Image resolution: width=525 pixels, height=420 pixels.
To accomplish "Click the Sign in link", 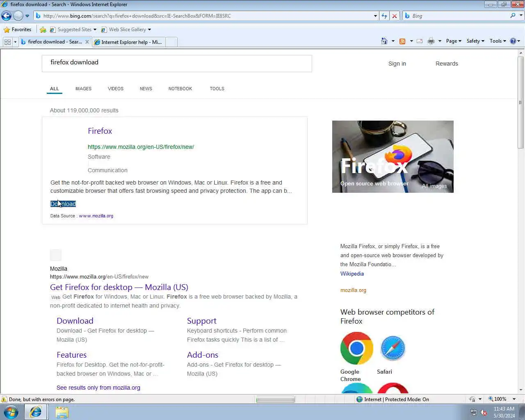I will pos(397,64).
